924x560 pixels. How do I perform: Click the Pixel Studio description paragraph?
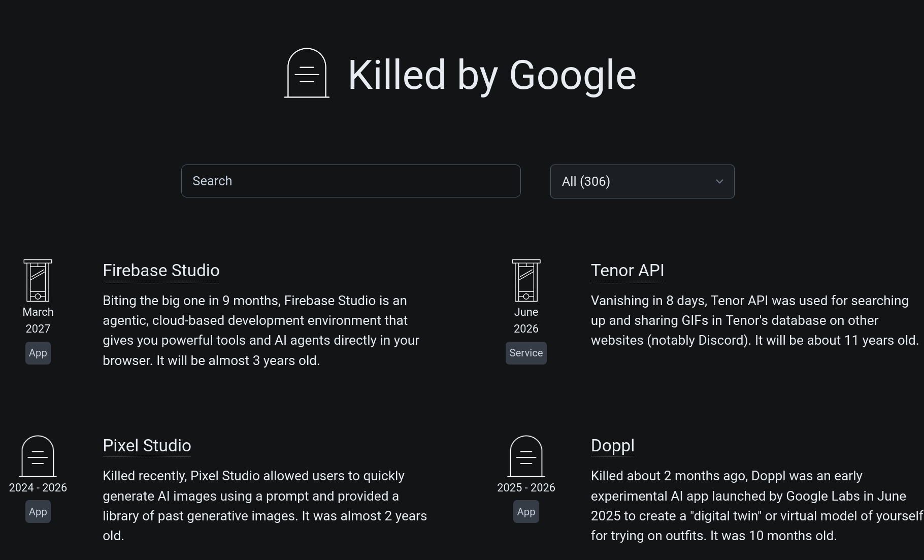coord(265,506)
